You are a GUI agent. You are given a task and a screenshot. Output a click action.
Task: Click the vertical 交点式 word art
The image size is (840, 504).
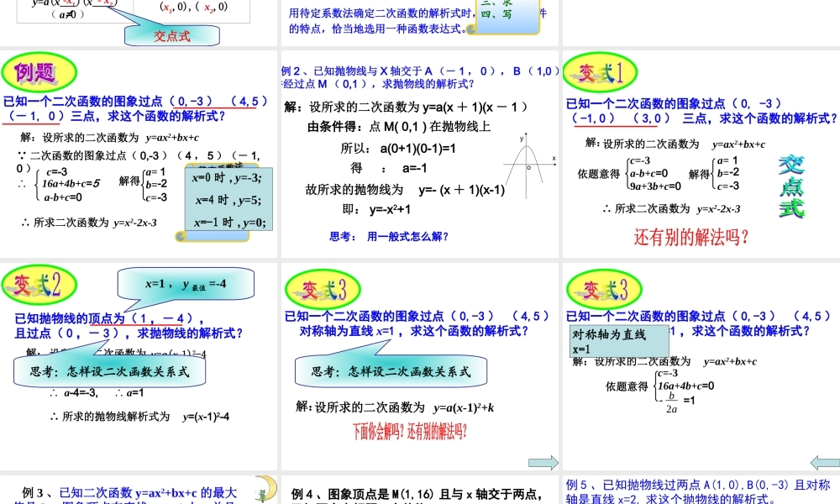point(791,186)
